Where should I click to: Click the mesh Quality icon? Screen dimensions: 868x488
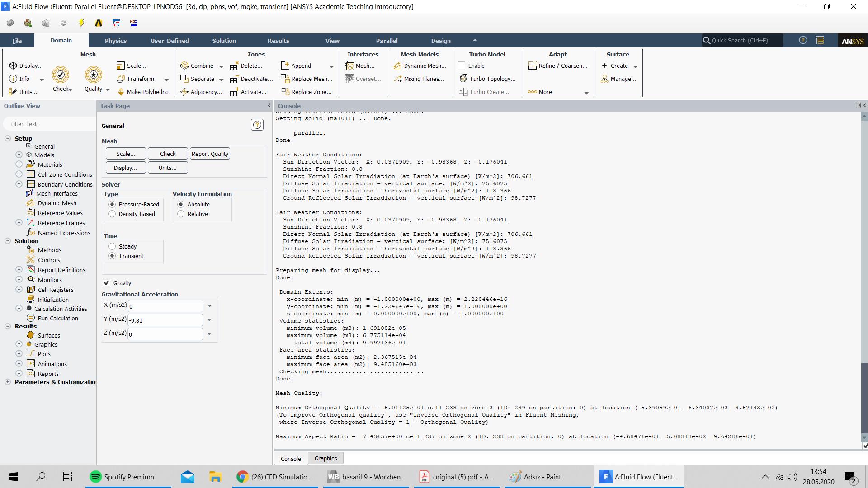click(x=94, y=75)
